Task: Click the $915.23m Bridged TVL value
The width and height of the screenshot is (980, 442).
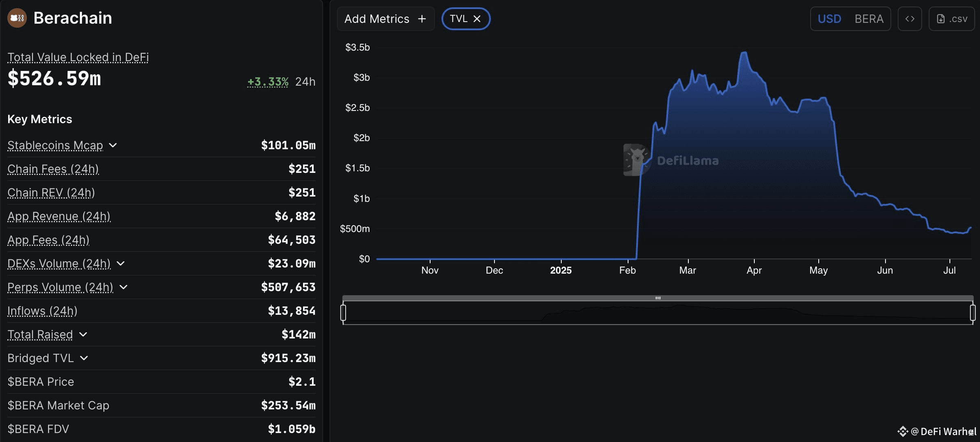Action: pos(288,358)
